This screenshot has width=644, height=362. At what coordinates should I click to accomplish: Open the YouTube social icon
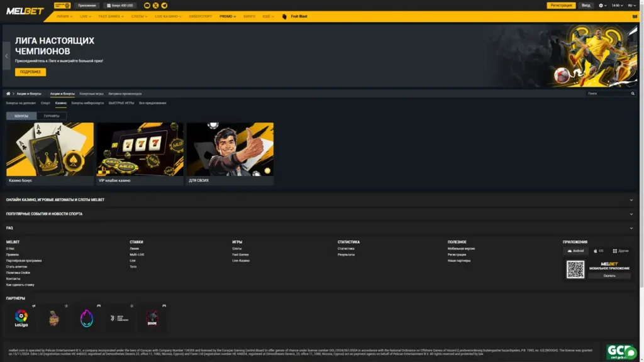tap(147, 5)
